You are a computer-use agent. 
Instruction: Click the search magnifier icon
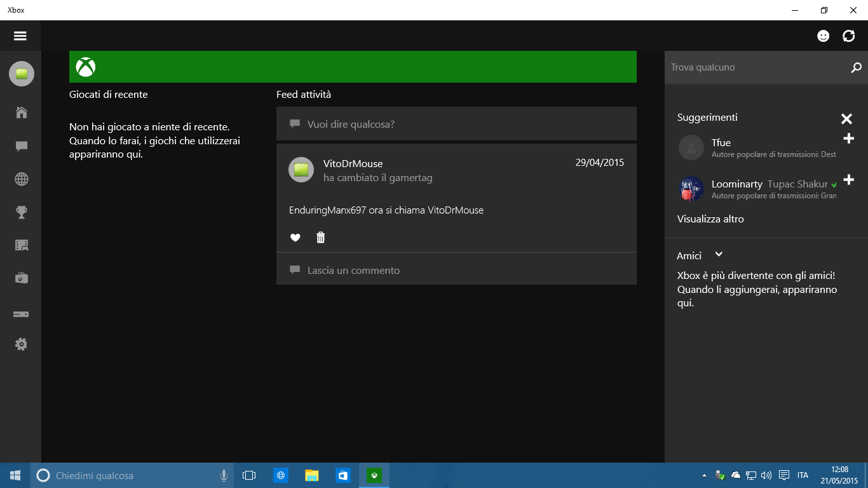[856, 67]
